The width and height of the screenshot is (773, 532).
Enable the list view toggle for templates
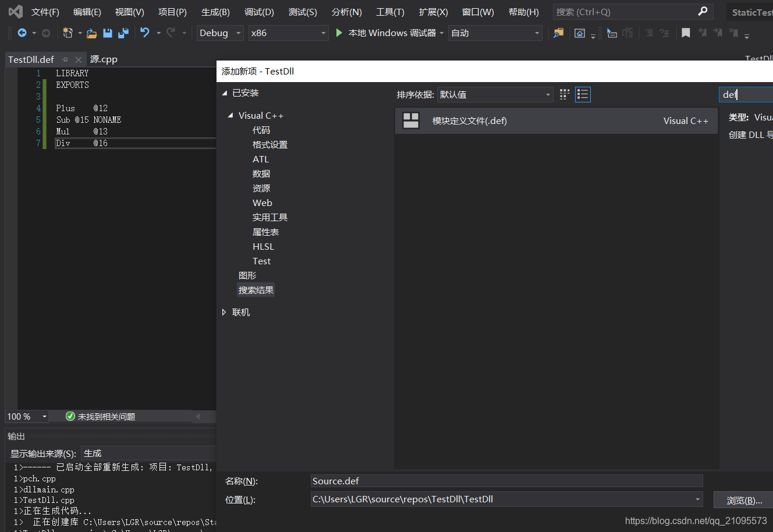[x=582, y=94]
